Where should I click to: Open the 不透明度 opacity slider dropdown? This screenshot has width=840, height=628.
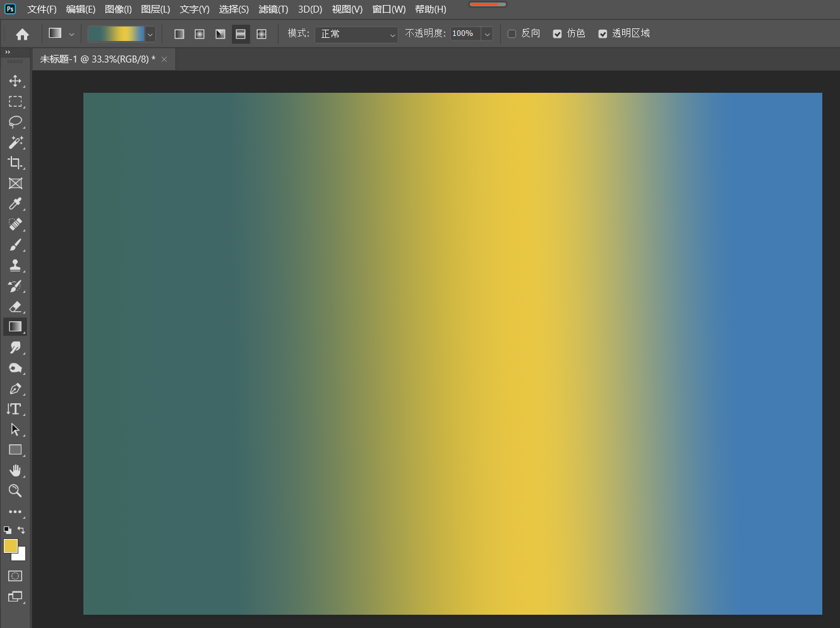[x=487, y=34]
